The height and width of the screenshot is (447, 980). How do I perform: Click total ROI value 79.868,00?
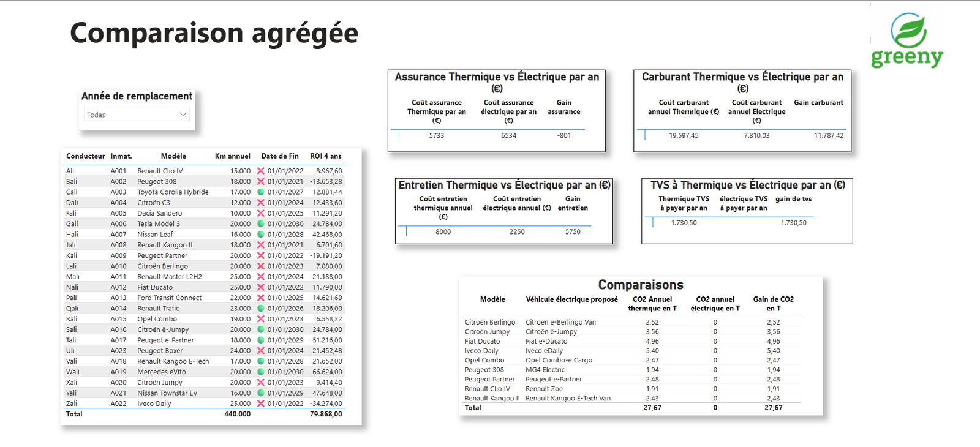[326, 414]
